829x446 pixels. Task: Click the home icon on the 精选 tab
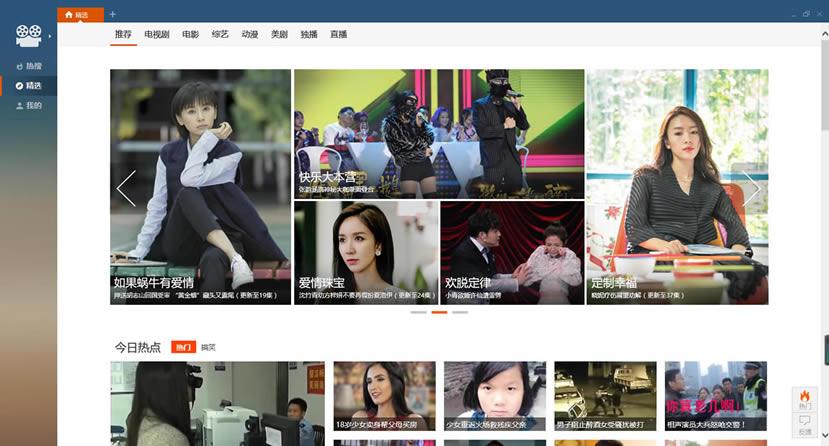click(x=69, y=15)
